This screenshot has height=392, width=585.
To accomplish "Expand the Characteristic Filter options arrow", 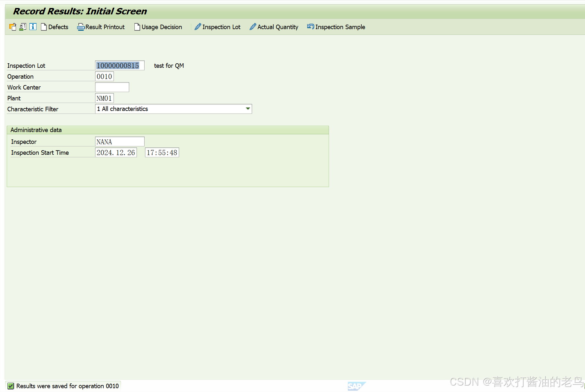I will click(247, 109).
